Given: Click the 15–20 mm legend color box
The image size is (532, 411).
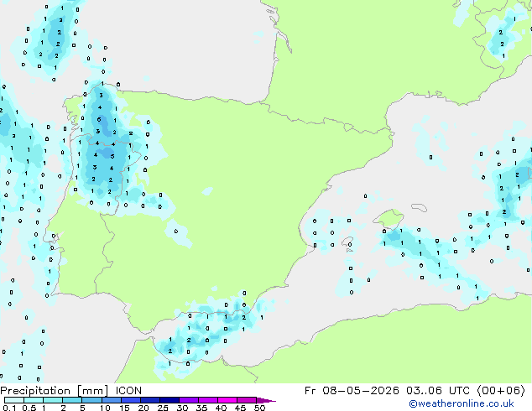Looking at the screenshot, I should 130,400.
